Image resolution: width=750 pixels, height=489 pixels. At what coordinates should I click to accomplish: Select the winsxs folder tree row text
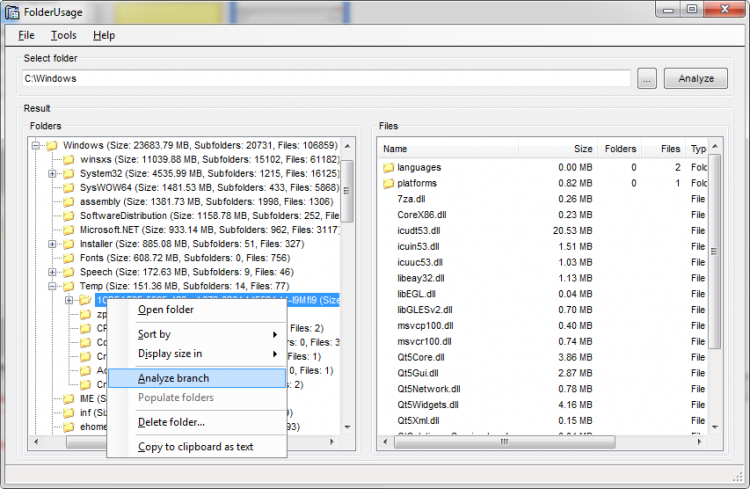(x=210, y=159)
